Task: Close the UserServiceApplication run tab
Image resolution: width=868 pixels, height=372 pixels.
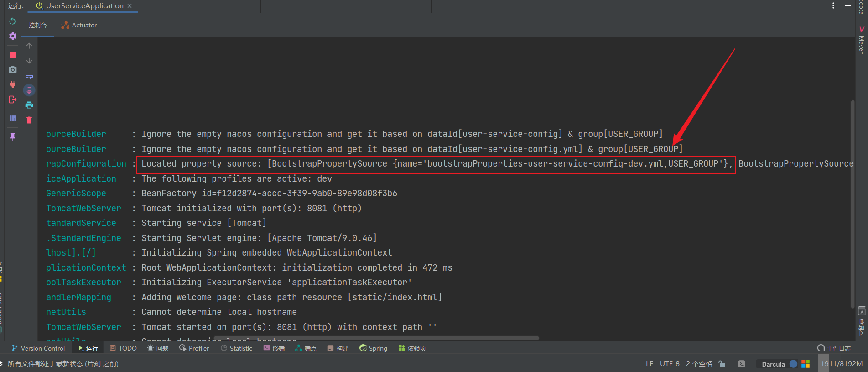Action: pos(130,6)
